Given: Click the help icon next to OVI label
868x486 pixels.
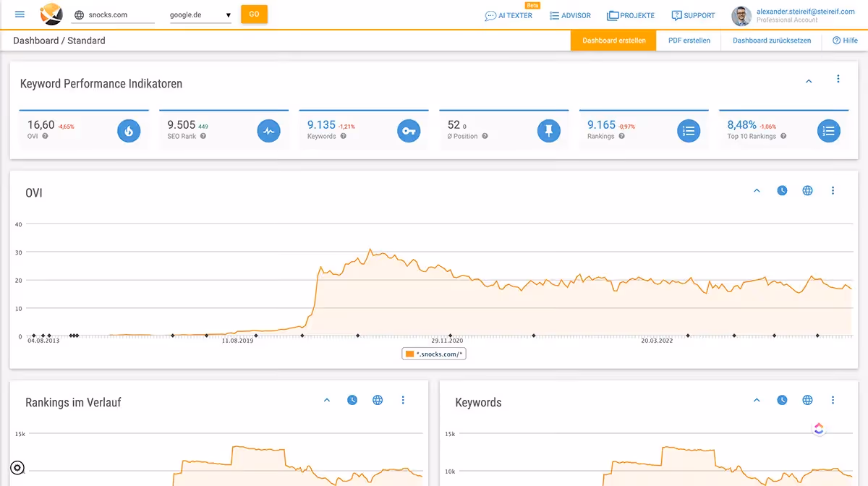Looking at the screenshot, I should click(45, 136).
